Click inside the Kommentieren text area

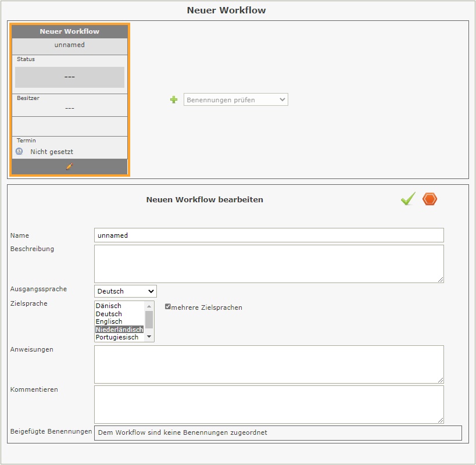click(269, 404)
